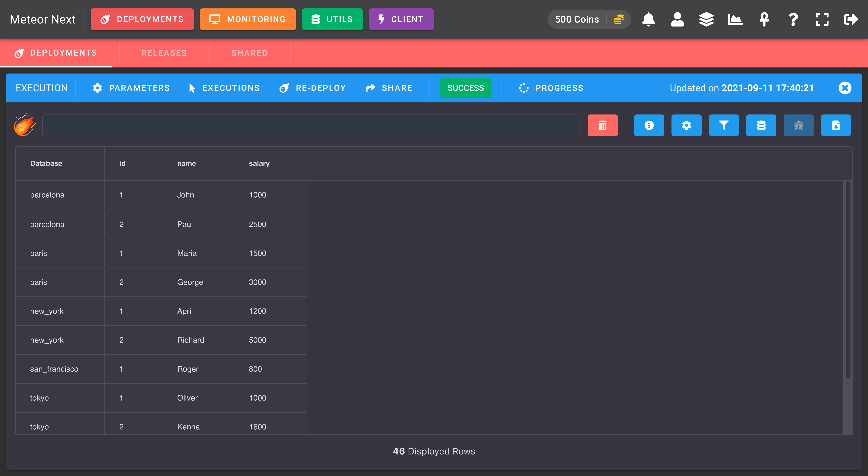868x476 pixels.
Task: Click the green Success status badge
Action: [x=466, y=88]
